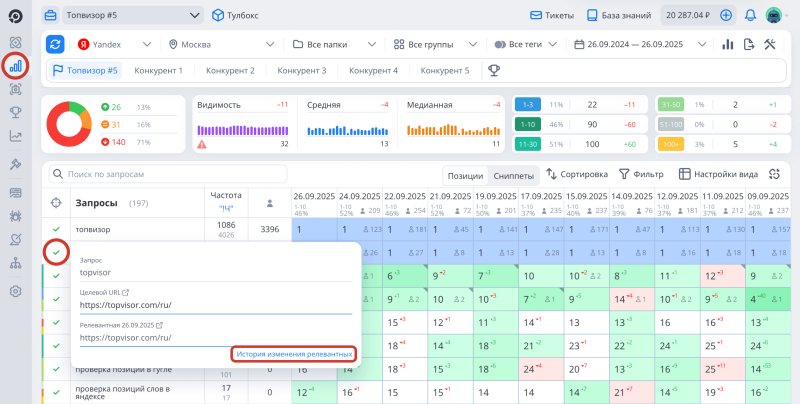Open the Yandex search engine dropdown
The width and height of the screenshot is (800, 404).
pos(115,44)
